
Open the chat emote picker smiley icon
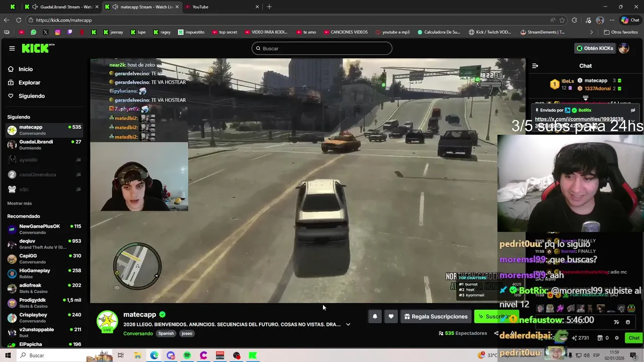coord(628,322)
